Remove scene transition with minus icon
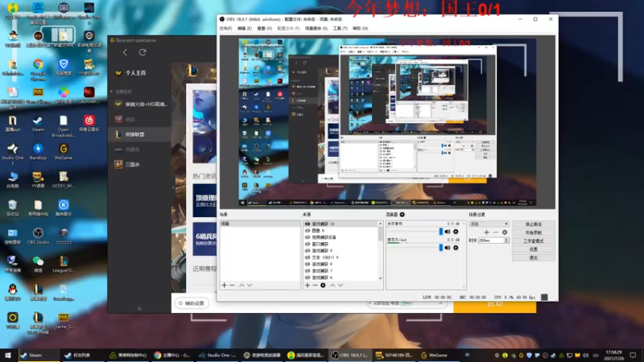This screenshot has height=362, width=644. (495, 232)
